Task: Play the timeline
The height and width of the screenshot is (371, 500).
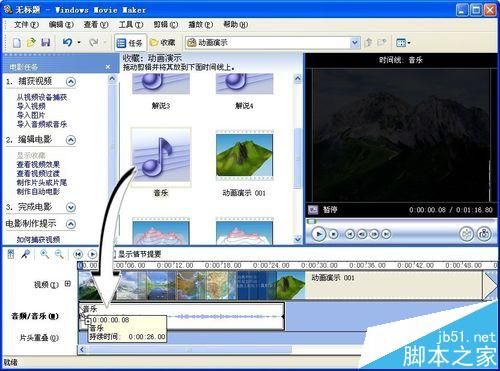Action: coord(92,254)
